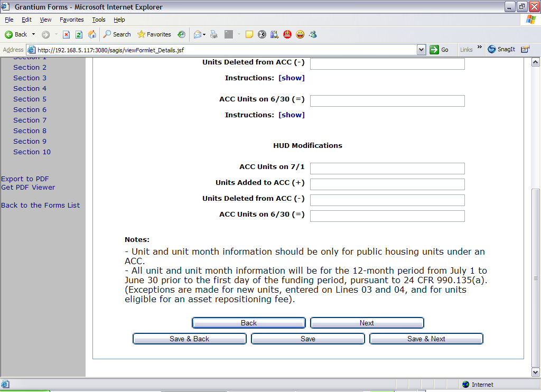
Task: Click the Mail envelope toolbar icon
Action: click(198, 34)
